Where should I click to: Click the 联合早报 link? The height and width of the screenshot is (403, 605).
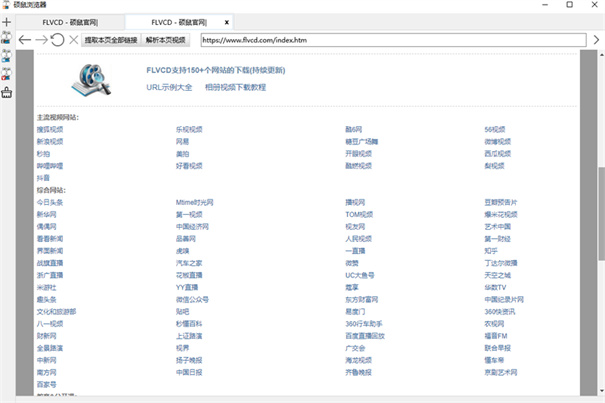(x=497, y=348)
